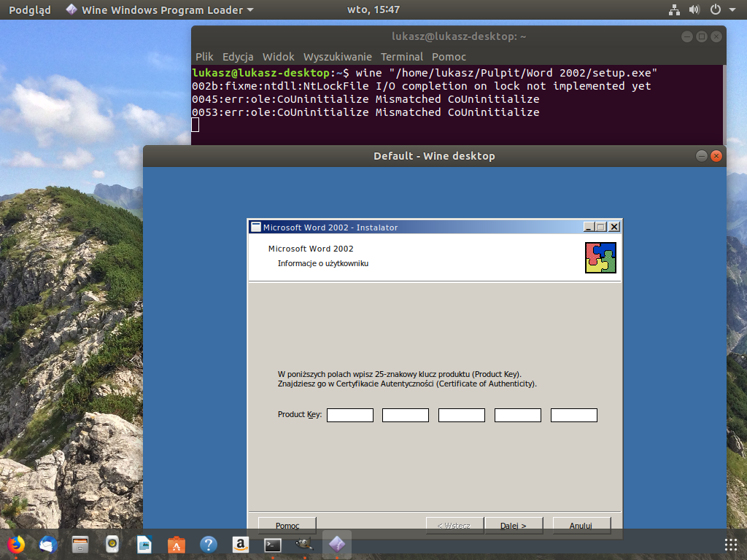The width and height of the screenshot is (747, 560).
Task: Open the Widok menu in Terminal
Action: click(278, 57)
